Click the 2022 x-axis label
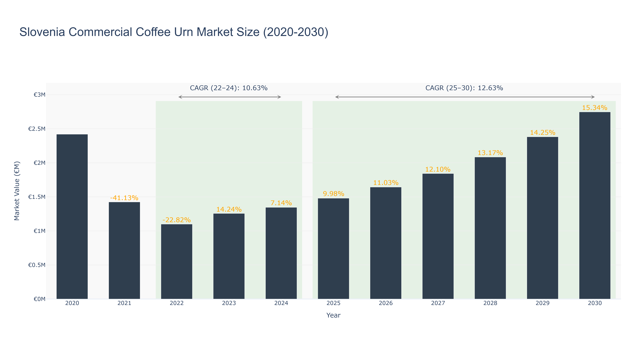644x345 pixels. point(177,303)
